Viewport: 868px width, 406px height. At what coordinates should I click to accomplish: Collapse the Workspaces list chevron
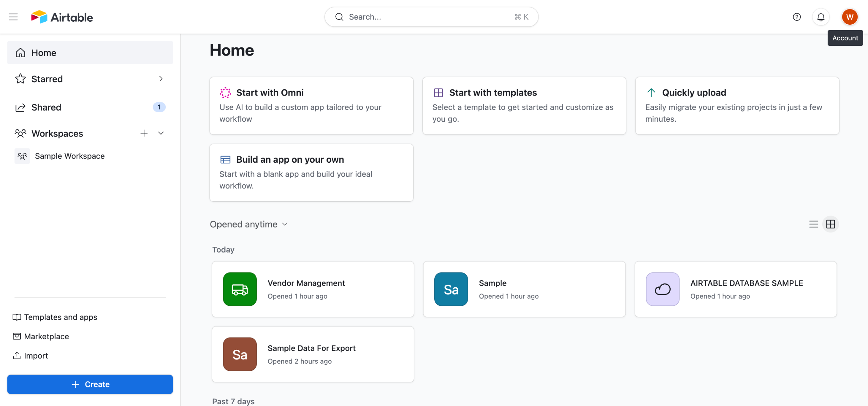pos(161,133)
